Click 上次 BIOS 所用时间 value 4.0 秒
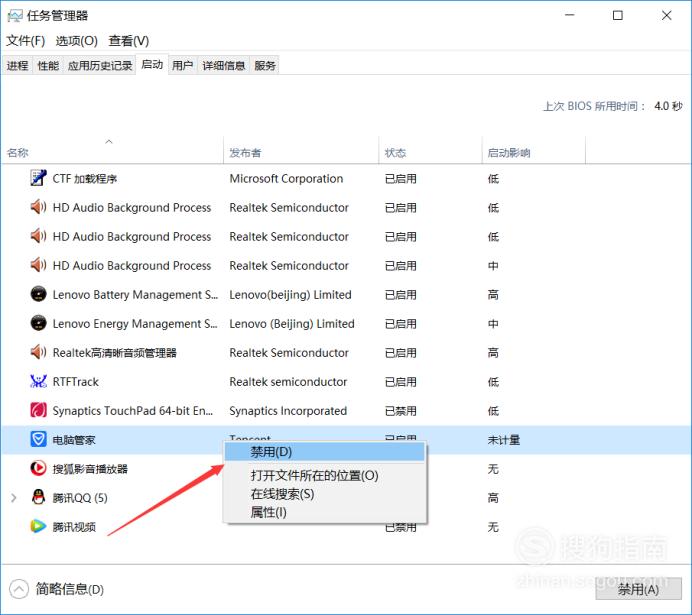Image resolution: width=692 pixels, height=615 pixels. point(668,106)
